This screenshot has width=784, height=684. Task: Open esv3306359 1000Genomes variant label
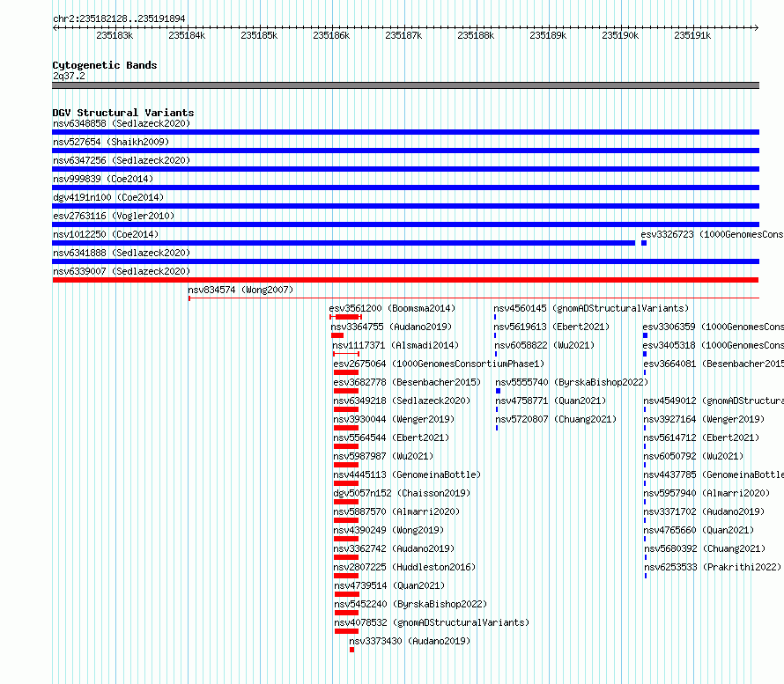(x=713, y=327)
